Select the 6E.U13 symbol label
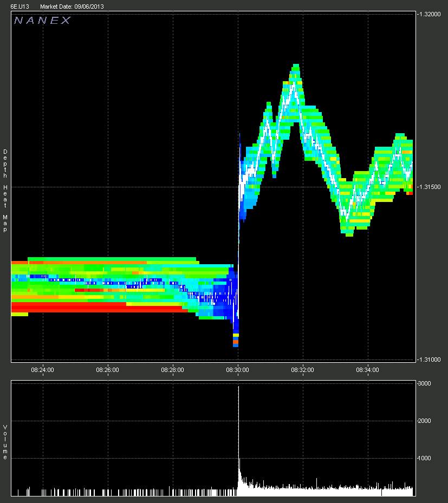 click(20, 6)
